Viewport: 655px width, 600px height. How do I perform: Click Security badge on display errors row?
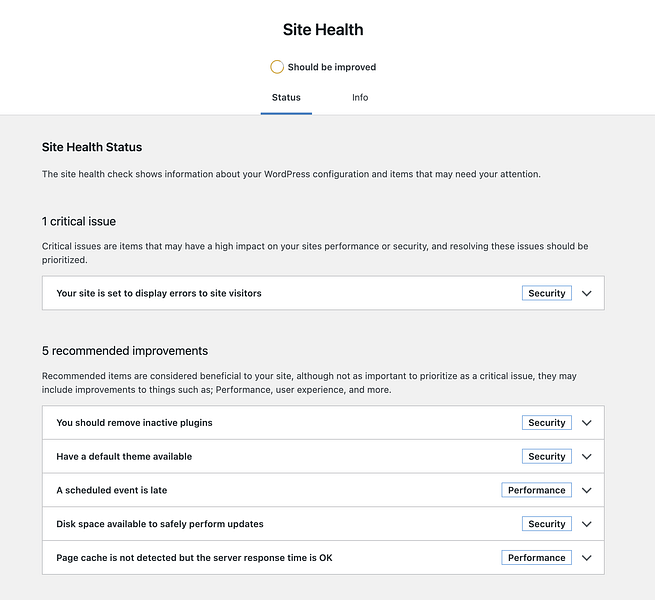coord(547,294)
